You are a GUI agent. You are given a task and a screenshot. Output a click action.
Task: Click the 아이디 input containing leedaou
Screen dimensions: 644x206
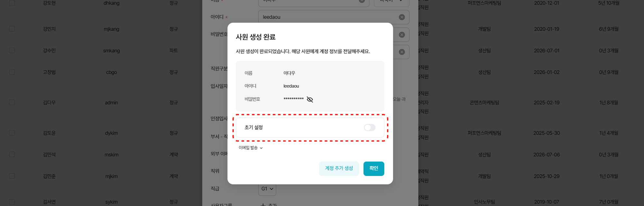(334, 17)
